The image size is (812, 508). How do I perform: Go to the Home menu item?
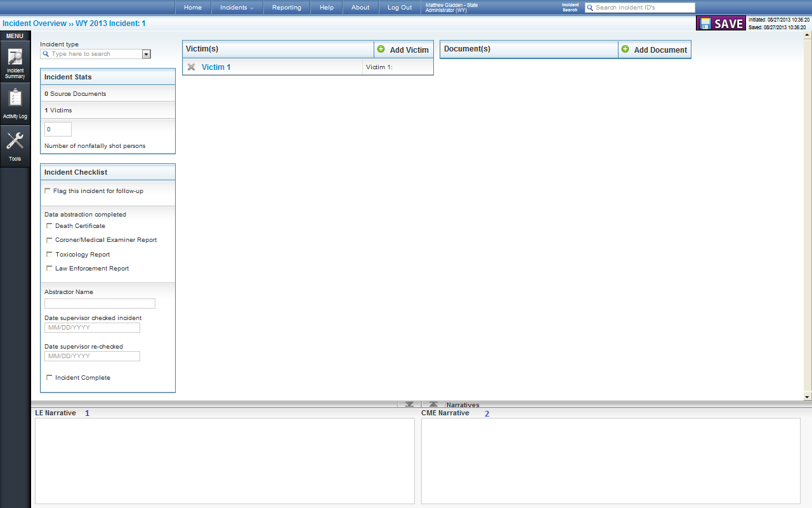[x=193, y=8]
